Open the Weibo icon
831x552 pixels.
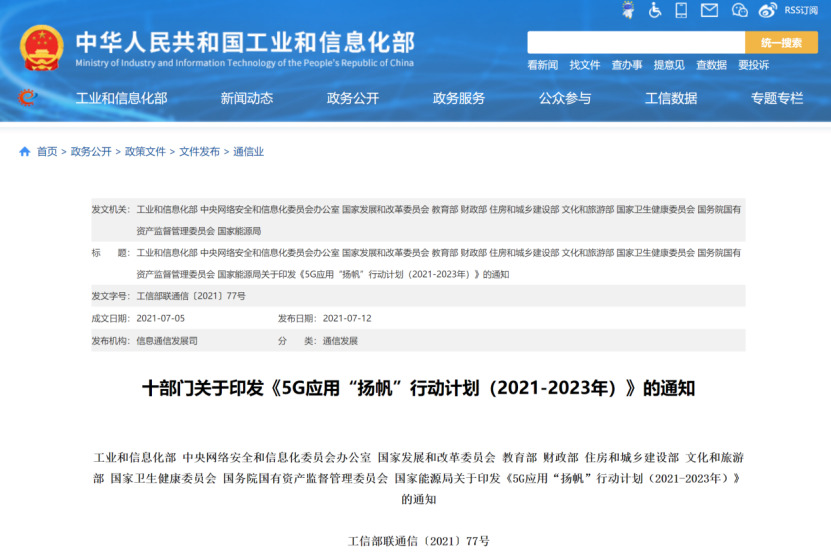(x=767, y=10)
